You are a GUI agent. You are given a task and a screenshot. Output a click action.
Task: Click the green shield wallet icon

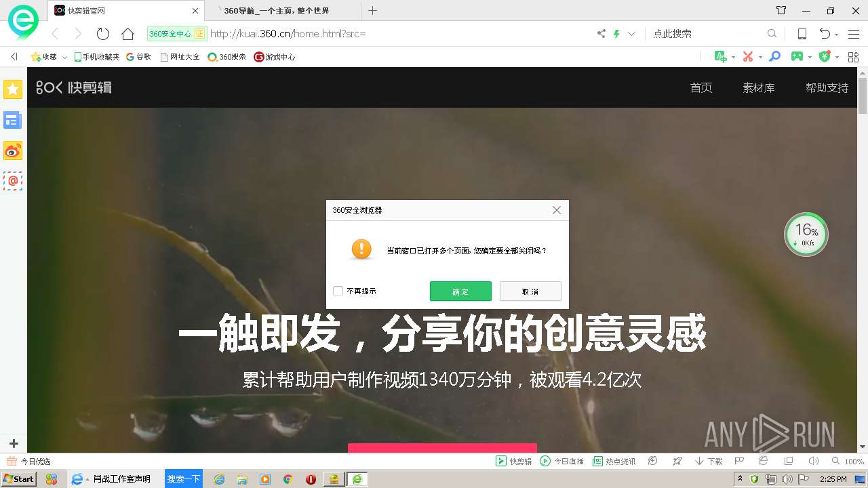tap(825, 57)
